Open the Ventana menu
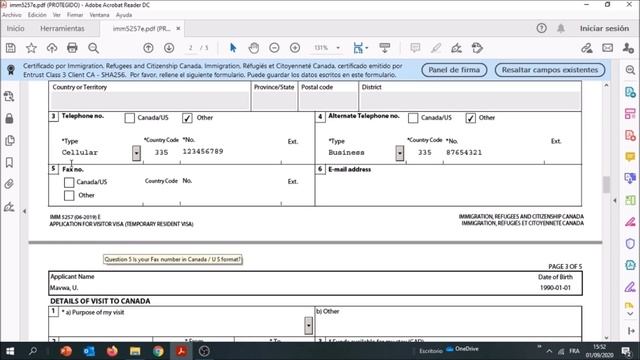This screenshot has width=640, height=360. click(x=99, y=15)
